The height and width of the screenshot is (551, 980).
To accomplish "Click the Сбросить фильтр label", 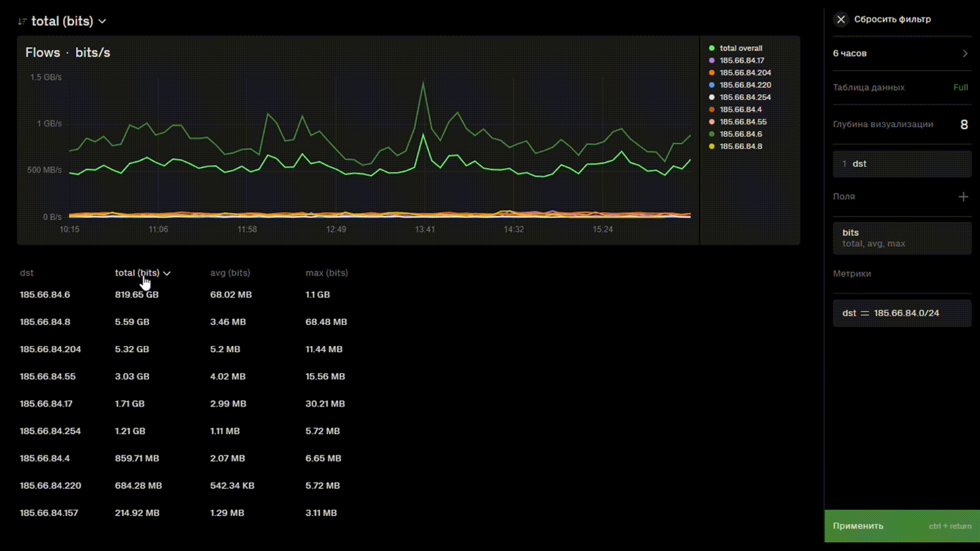I will coord(892,19).
